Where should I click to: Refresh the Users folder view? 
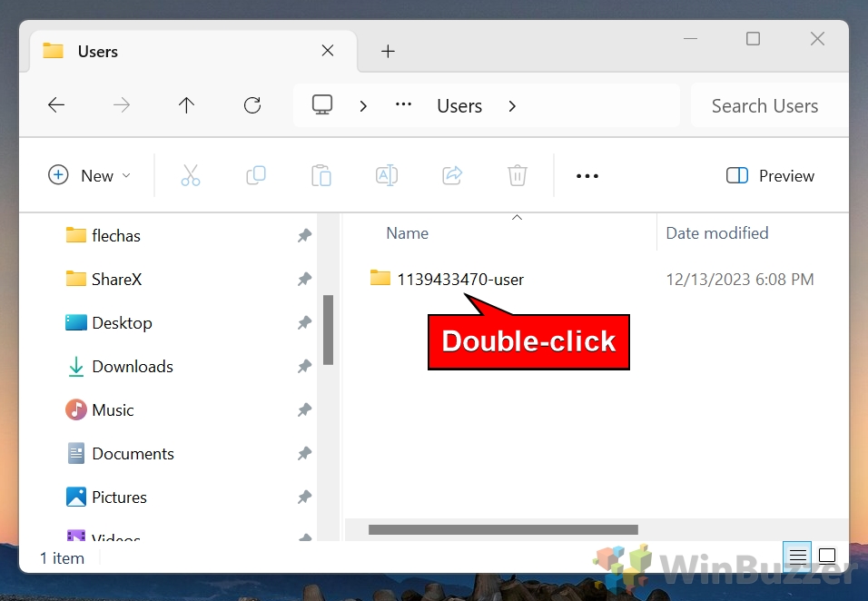click(252, 105)
